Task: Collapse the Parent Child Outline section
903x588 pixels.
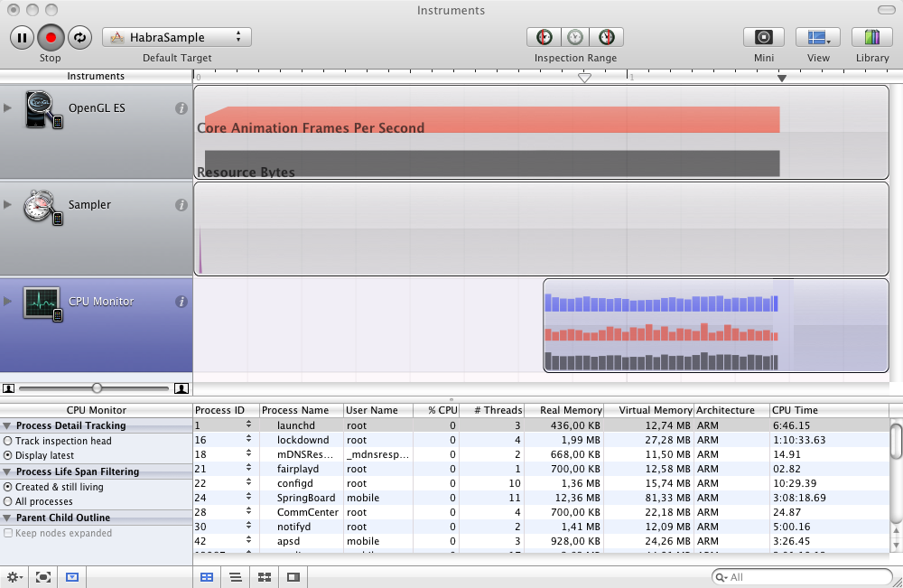Action: (7, 518)
